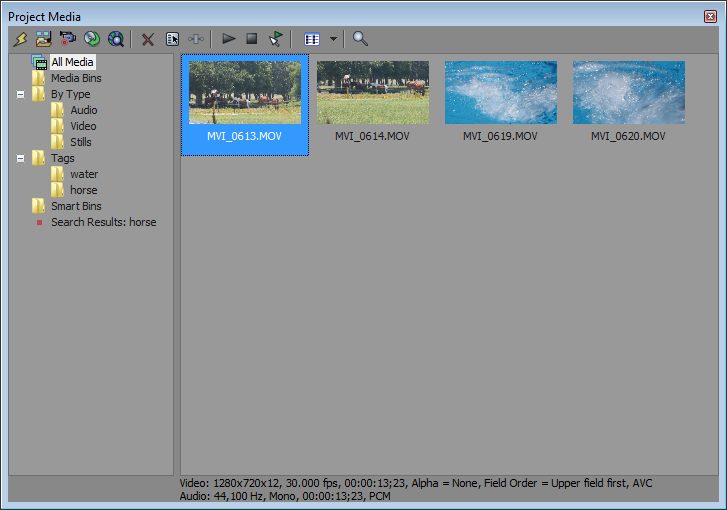
Task: Open the Views dropdown arrow
Action: [x=333, y=39]
